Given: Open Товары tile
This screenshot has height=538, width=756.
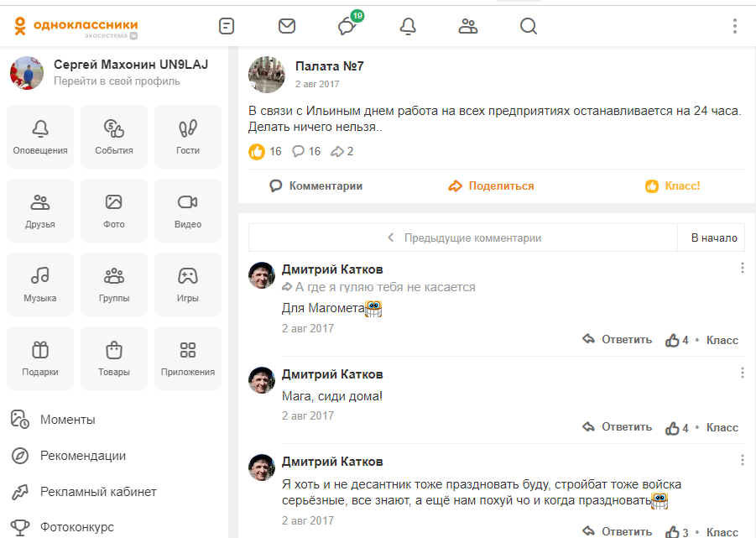Looking at the screenshot, I should (114, 358).
